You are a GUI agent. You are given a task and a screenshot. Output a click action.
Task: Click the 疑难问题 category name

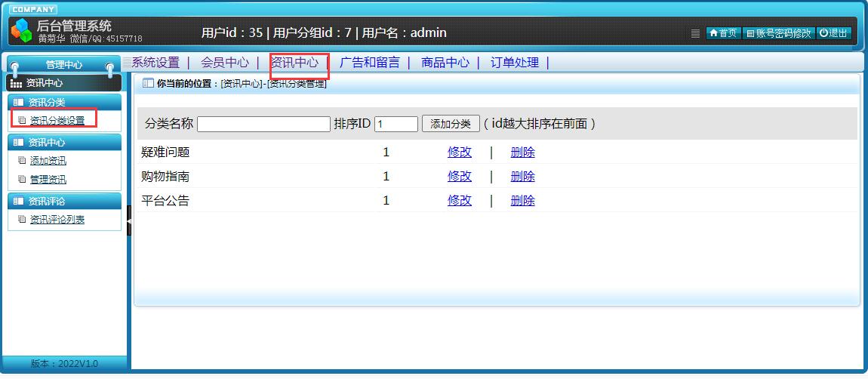pos(165,152)
